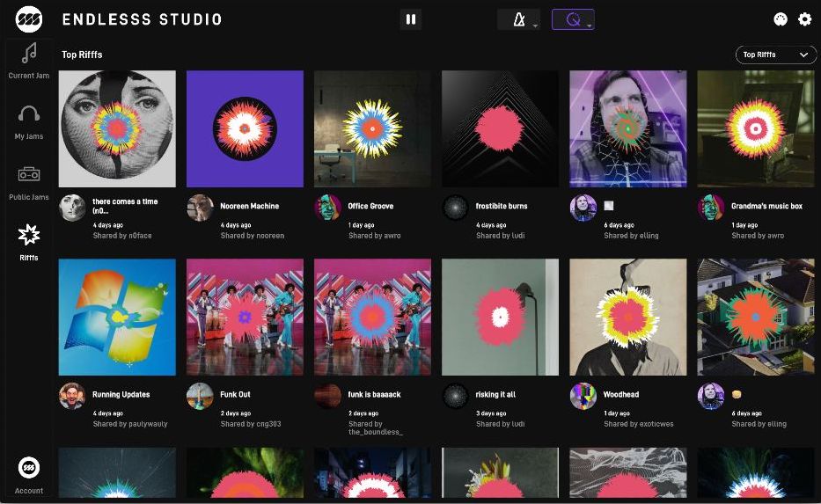The image size is (821, 504).
Task: Open the 'there comes a time' riff thumbnail
Action: pyautogui.click(x=117, y=128)
